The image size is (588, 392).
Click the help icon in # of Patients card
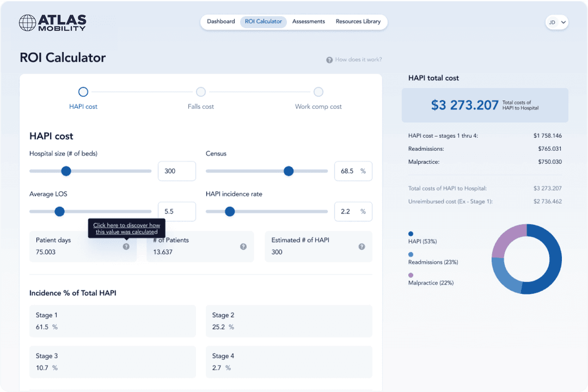(x=243, y=247)
